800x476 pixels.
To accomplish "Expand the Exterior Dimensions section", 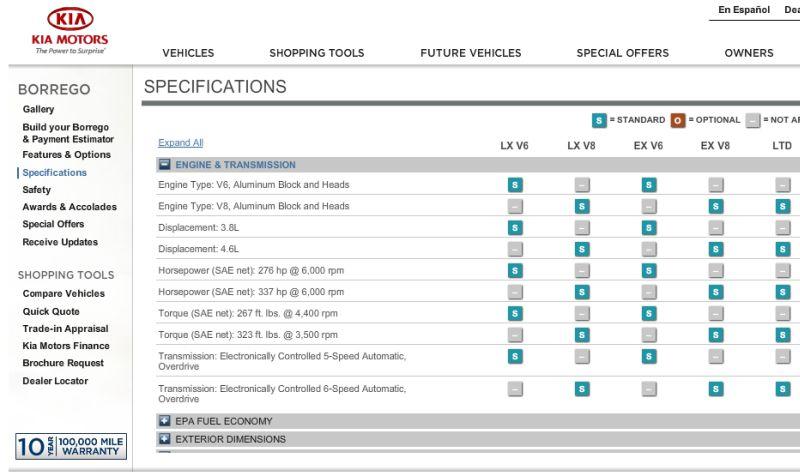I will pos(165,439).
